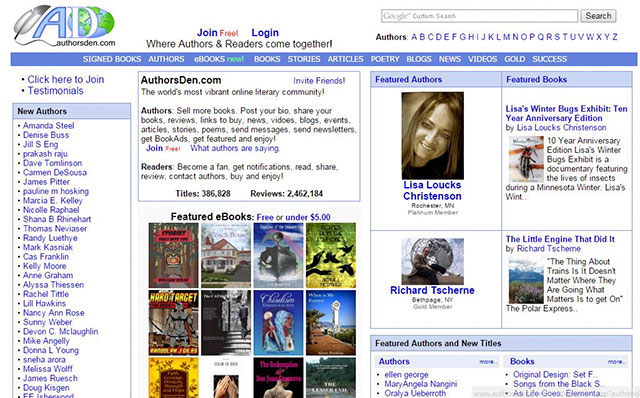Screen dimensions: 640x398
Task: Open Lisa's Winter Bugs Exhibit title link
Action: (566, 113)
